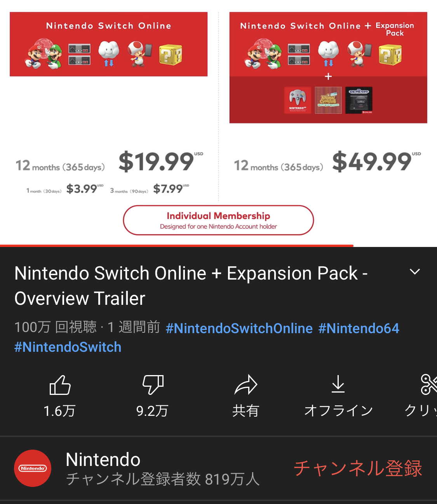This screenshot has height=504, width=437.
Task: Tap the offline download arrow icon
Action: point(338,384)
